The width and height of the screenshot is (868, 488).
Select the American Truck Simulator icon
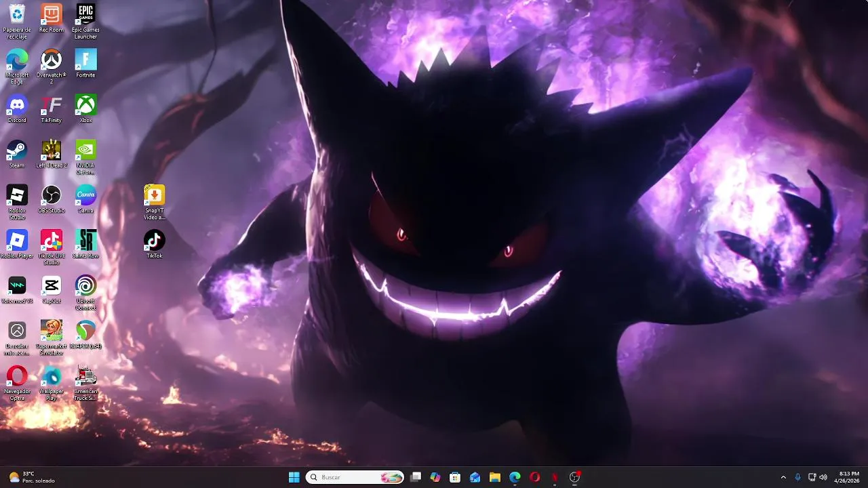[x=85, y=383]
